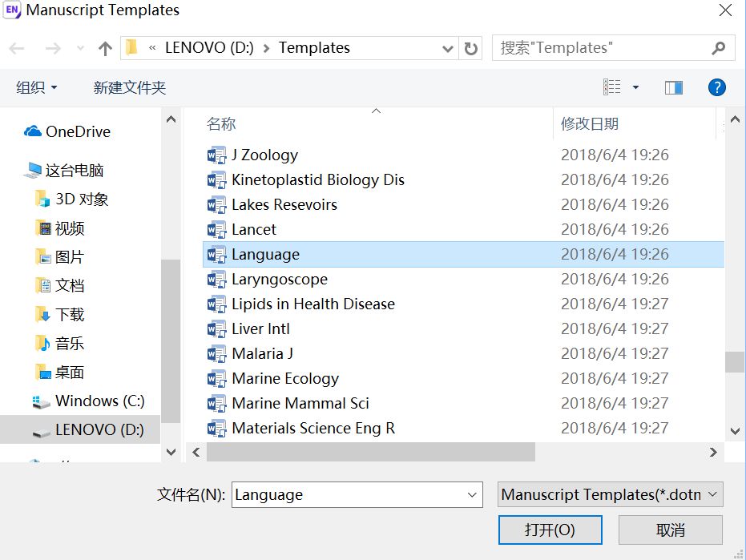Click Word icon beside Lancet
Viewport: 746px width, 560px height.
pyautogui.click(x=216, y=230)
